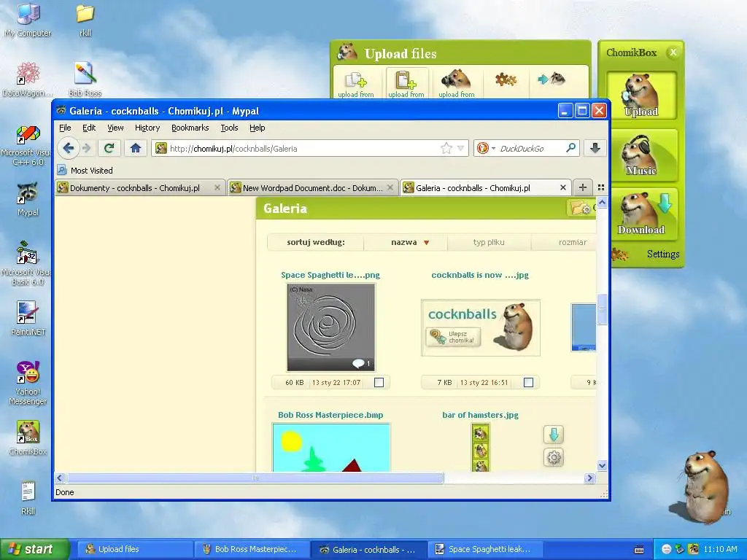Open Space Spaghetti le....png link
The height and width of the screenshot is (560, 747).
tap(330, 275)
